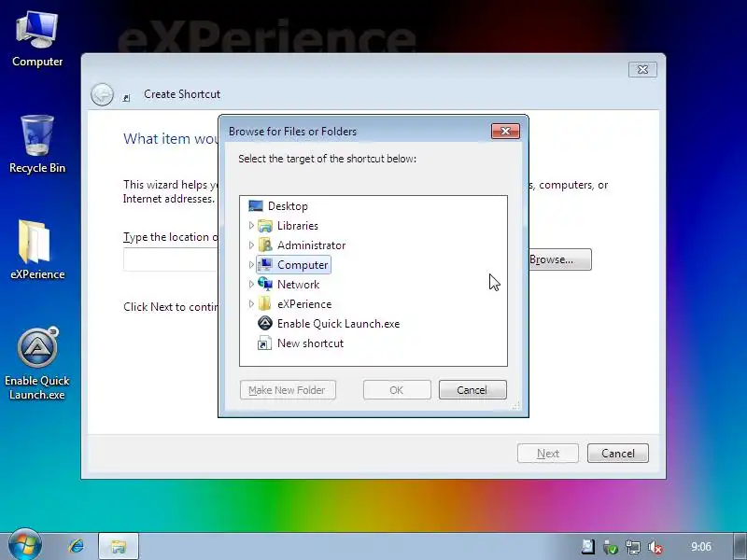Click the Enable Quick Launch.exe icon in tree
Viewport: 747px width, 560px height.
click(x=265, y=323)
